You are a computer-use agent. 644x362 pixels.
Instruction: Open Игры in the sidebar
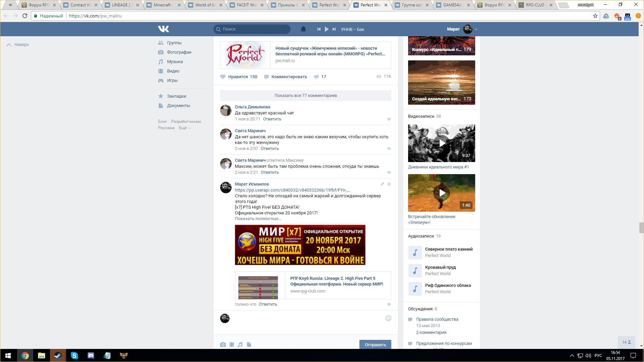point(172,80)
